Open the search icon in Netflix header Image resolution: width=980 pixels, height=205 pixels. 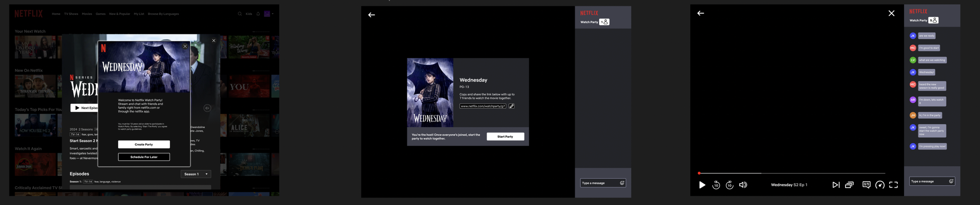pyautogui.click(x=240, y=14)
